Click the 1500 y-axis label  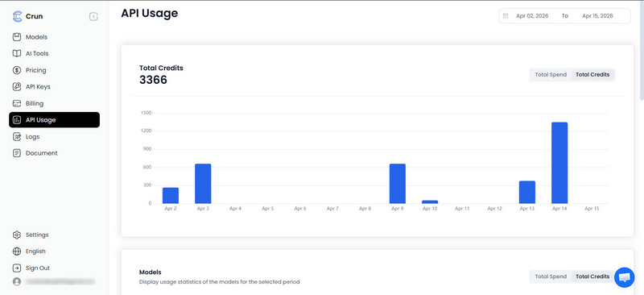146,113
